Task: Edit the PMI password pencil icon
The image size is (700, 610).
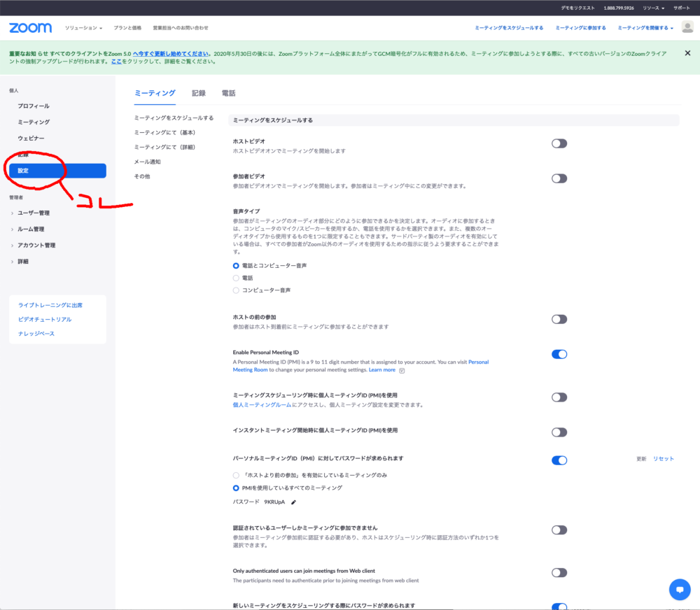Action: [293, 502]
